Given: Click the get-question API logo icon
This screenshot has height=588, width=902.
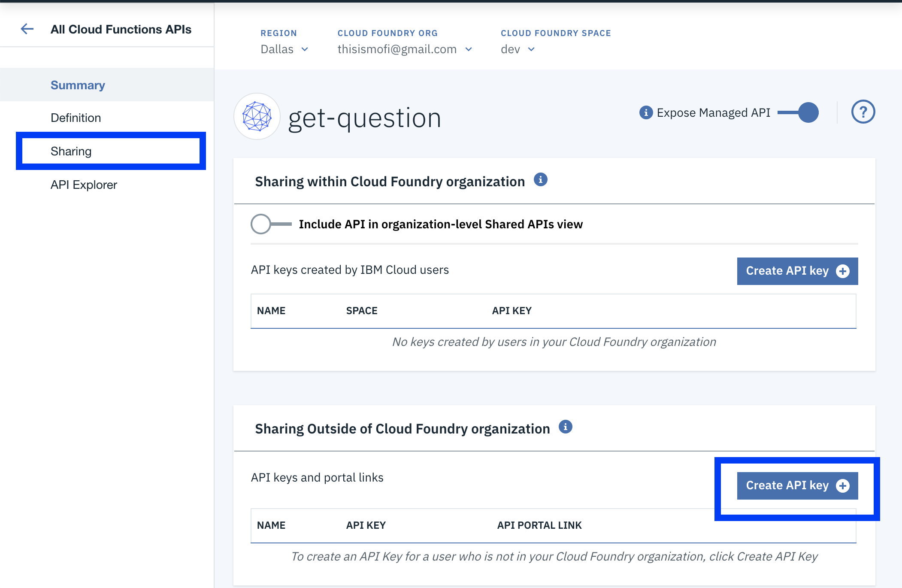Looking at the screenshot, I should point(257,116).
